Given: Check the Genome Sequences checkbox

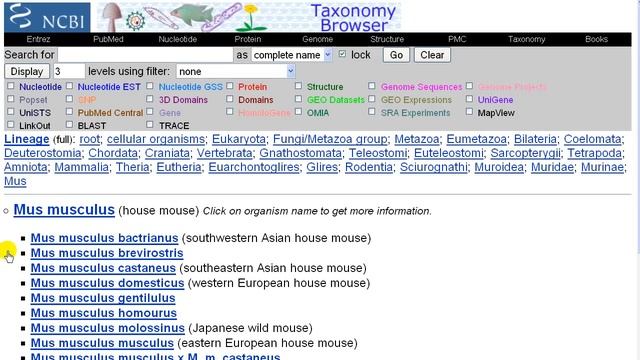Looking at the screenshot, I should [371, 86].
